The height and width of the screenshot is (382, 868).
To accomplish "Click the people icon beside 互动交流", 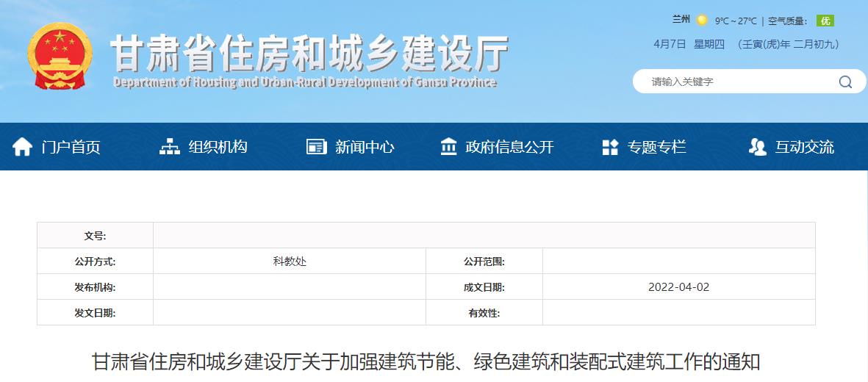I will tap(757, 147).
